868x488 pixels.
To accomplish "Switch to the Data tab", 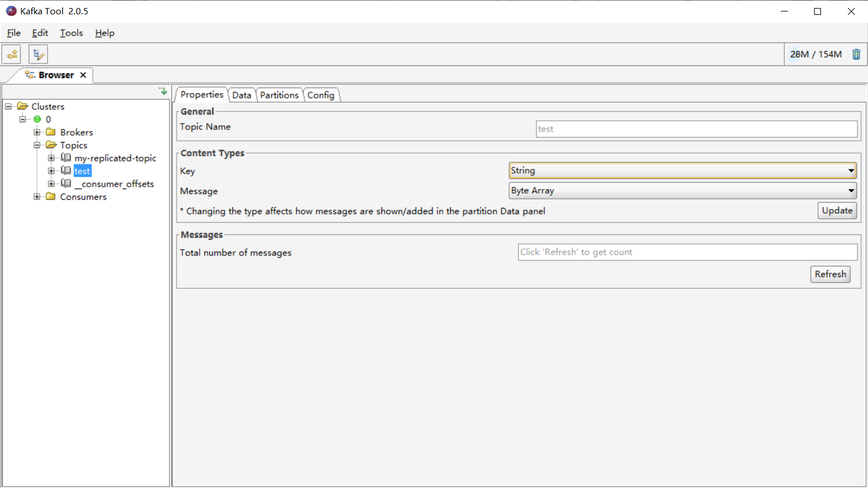I will pos(242,95).
